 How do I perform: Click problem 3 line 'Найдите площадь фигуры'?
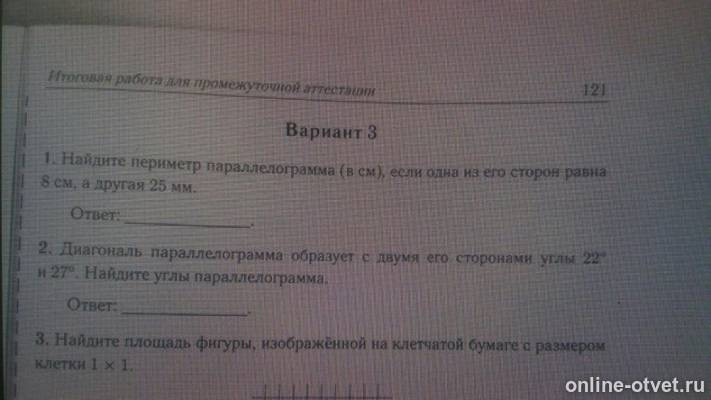[x=320, y=343]
